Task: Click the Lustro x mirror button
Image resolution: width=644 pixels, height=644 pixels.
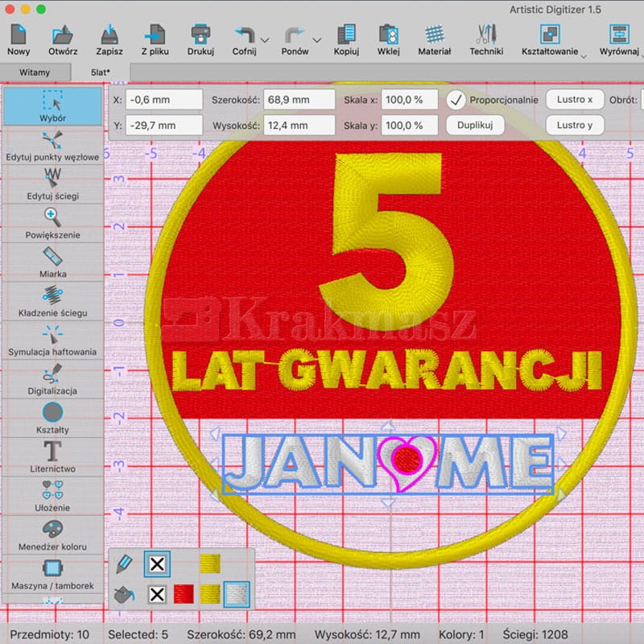Action: pyautogui.click(x=575, y=100)
